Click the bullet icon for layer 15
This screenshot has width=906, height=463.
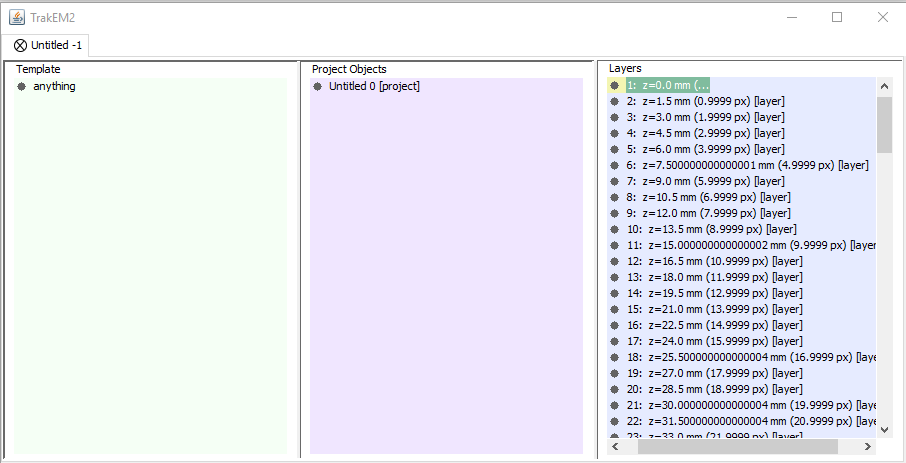(615, 309)
